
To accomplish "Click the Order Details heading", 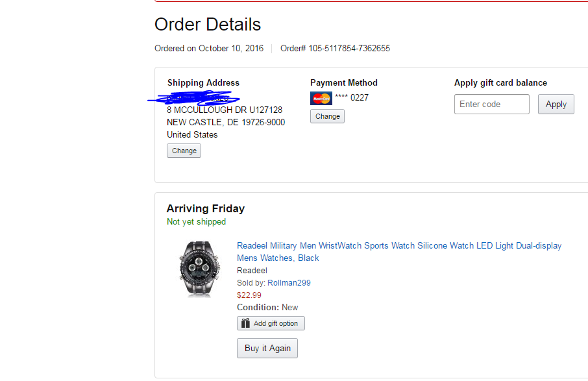I will point(208,25).
